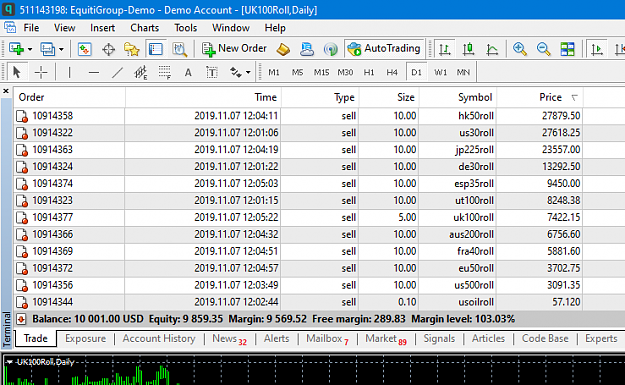Open the Market tab
The height and width of the screenshot is (385, 625).
pyautogui.click(x=386, y=338)
